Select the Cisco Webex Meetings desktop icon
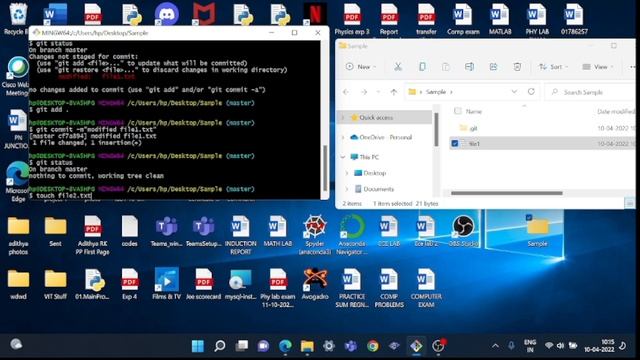The image size is (640, 360). pos(16,77)
